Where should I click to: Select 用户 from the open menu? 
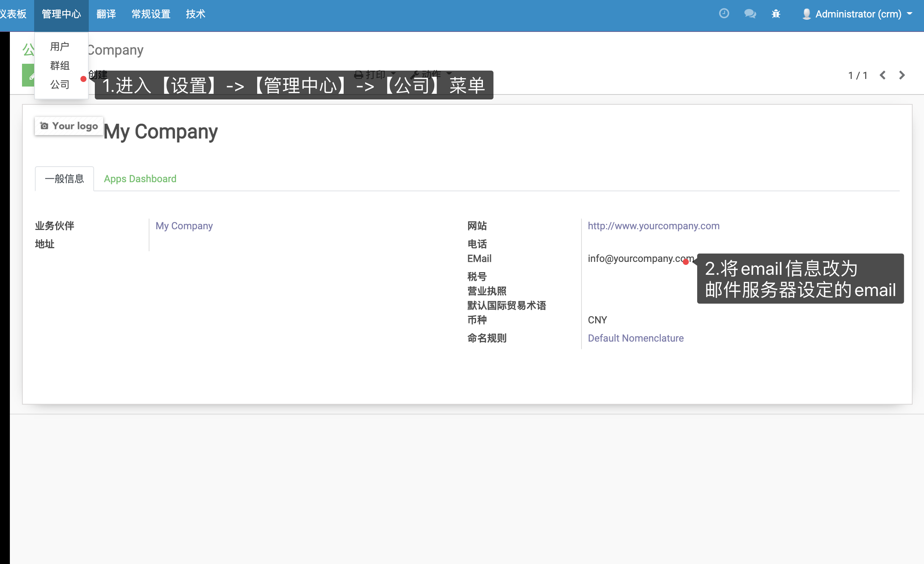[60, 47]
